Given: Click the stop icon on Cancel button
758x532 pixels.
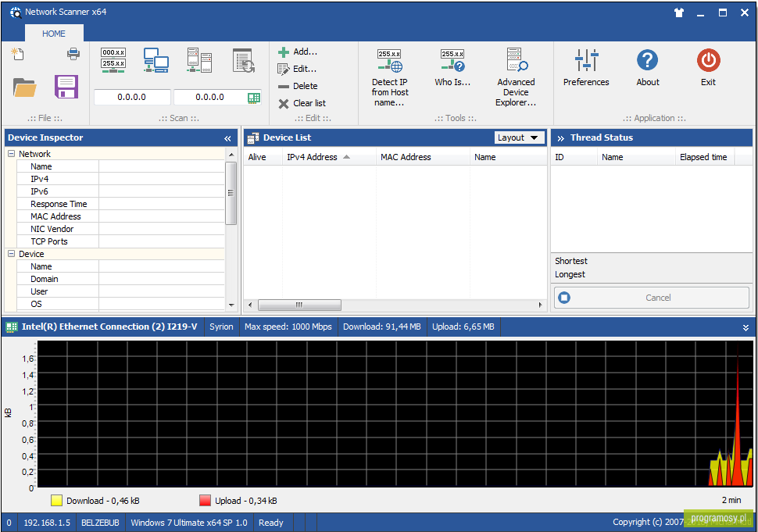Looking at the screenshot, I should coord(564,298).
